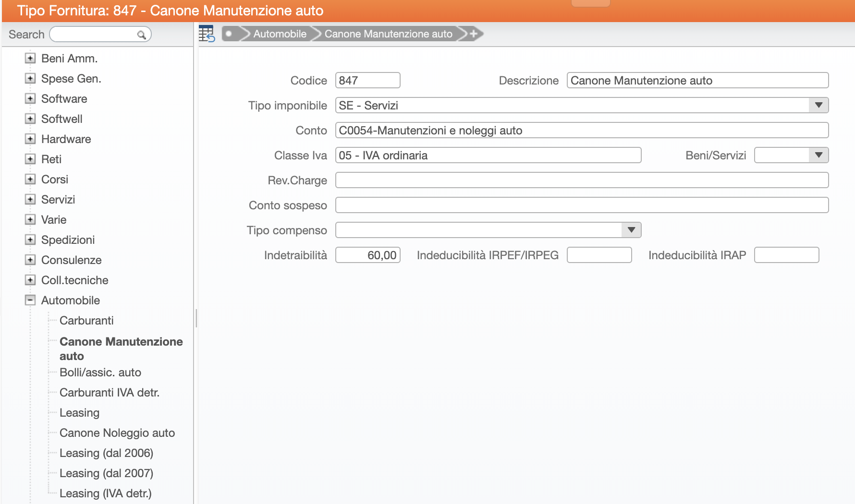Expand the Servizi category plus icon
855x504 pixels.
coord(30,199)
